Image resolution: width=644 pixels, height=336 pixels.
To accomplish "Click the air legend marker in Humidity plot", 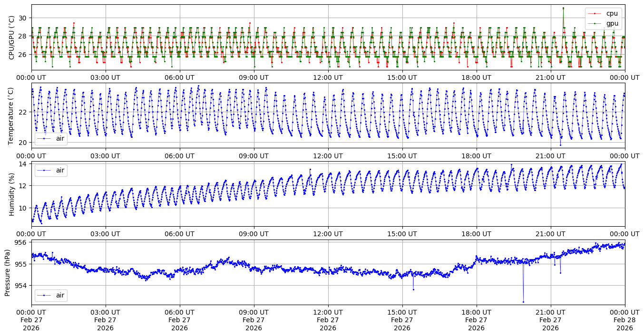I will click(44, 170).
